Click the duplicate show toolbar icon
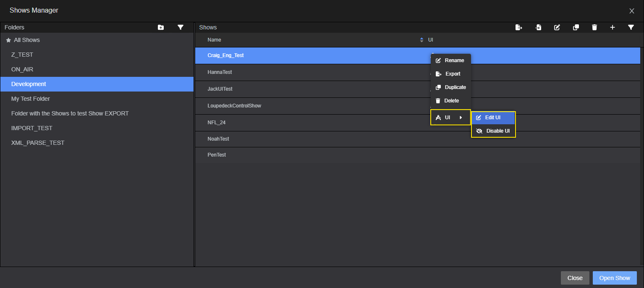The width and height of the screenshot is (644, 288). [x=576, y=27]
